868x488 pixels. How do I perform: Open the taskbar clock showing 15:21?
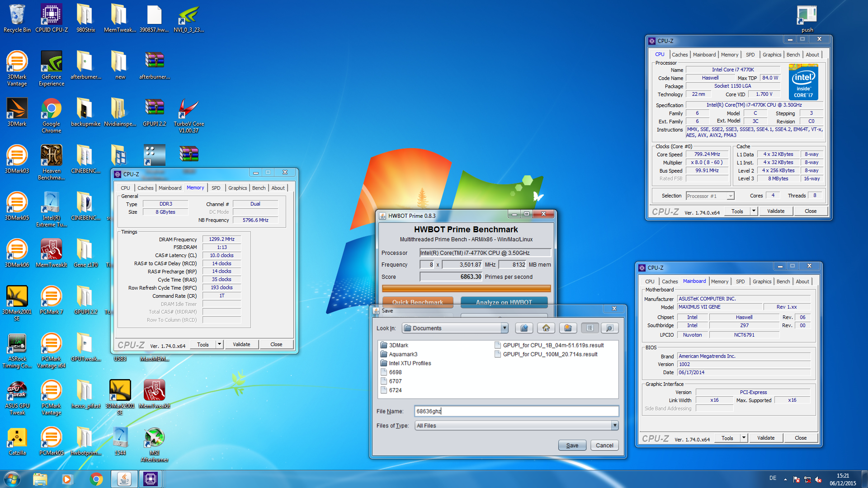coord(843,479)
